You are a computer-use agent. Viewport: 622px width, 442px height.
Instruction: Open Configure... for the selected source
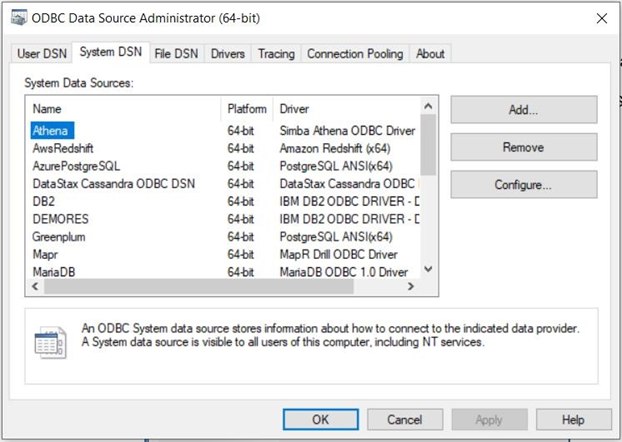(523, 185)
